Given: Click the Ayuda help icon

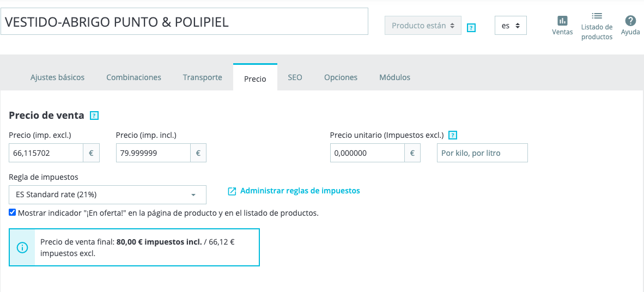Looking at the screenshot, I should coord(630,21).
